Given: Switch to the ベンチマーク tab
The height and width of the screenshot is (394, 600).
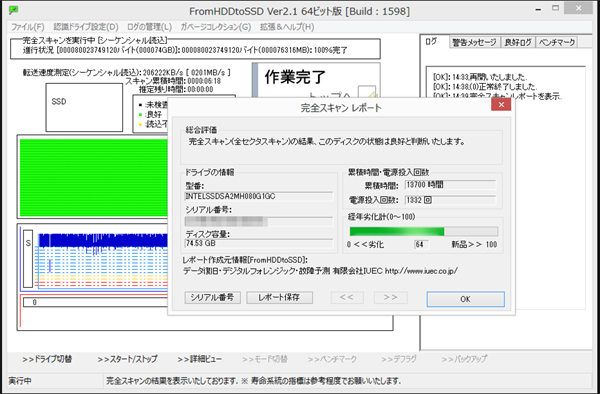Looking at the screenshot, I should point(557,42).
